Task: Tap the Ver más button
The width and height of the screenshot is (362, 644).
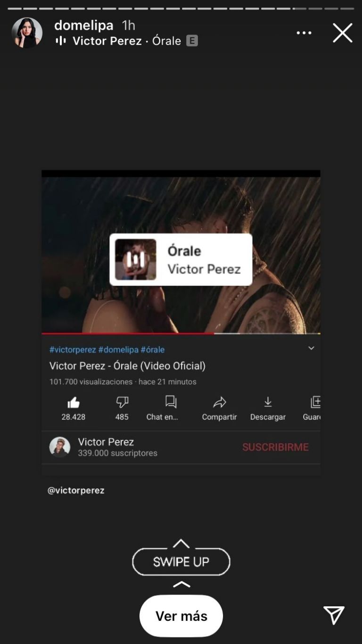Action: (x=181, y=616)
